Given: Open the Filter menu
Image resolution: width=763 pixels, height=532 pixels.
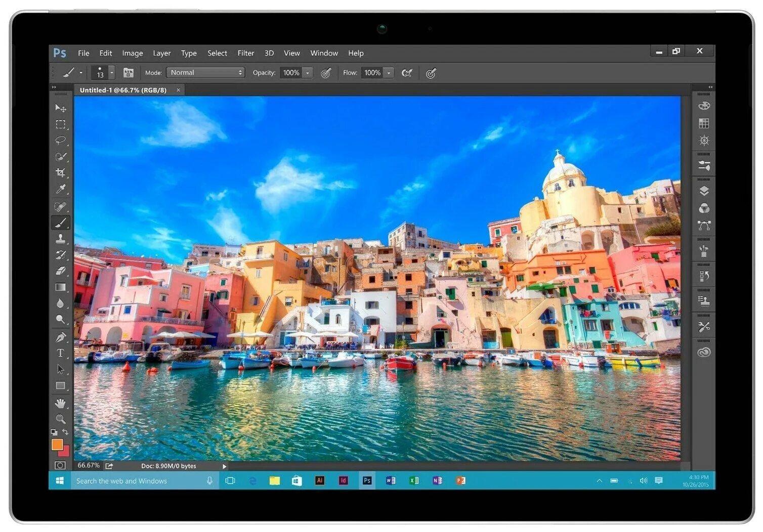Looking at the screenshot, I should tap(246, 53).
